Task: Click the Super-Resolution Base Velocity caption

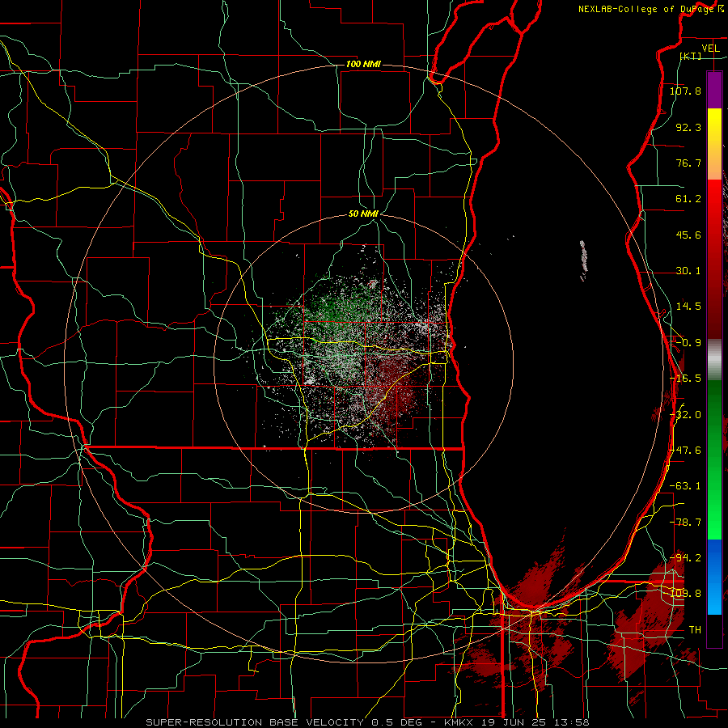Action: click(367, 722)
